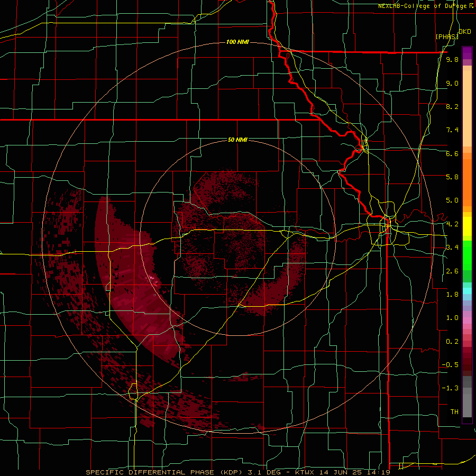Click the pink band near 1.0 on color bar
Image resolution: width=476 pixels, height=476 pixels.
click(x=467, y=321)
